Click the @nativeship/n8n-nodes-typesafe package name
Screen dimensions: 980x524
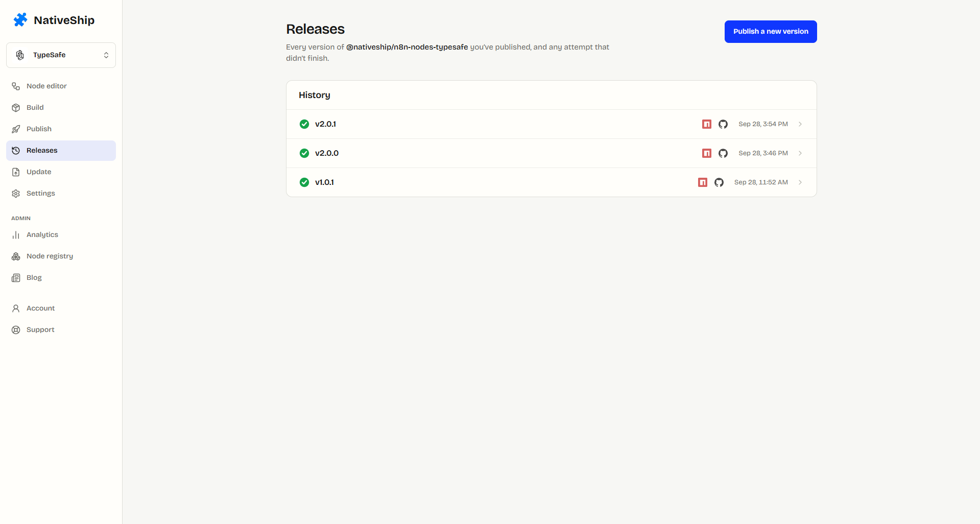tap(407, 47)
